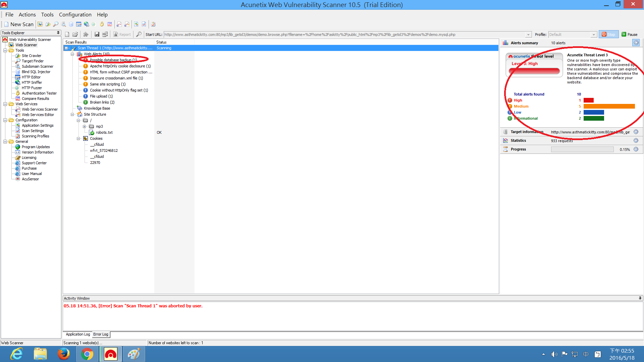Open Scan Settings in Tools Explorer
Viewport: 644px width, 362px height.
point(33,131)
